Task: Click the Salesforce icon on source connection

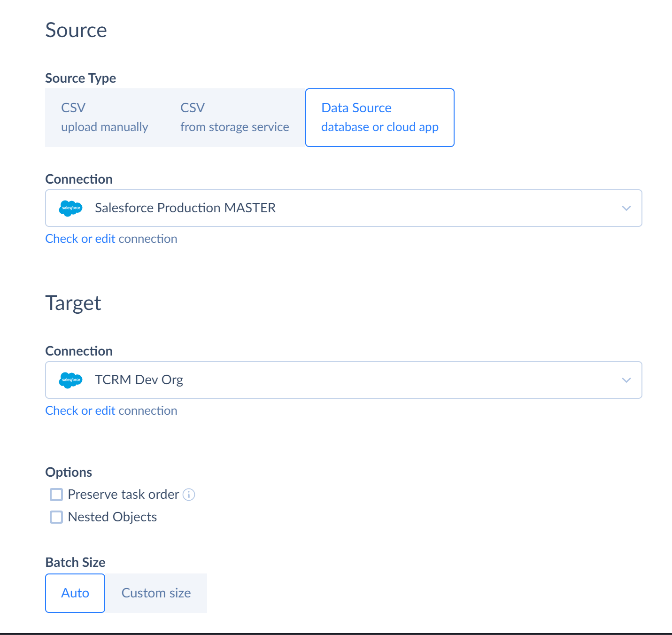Action: point(70,208)
